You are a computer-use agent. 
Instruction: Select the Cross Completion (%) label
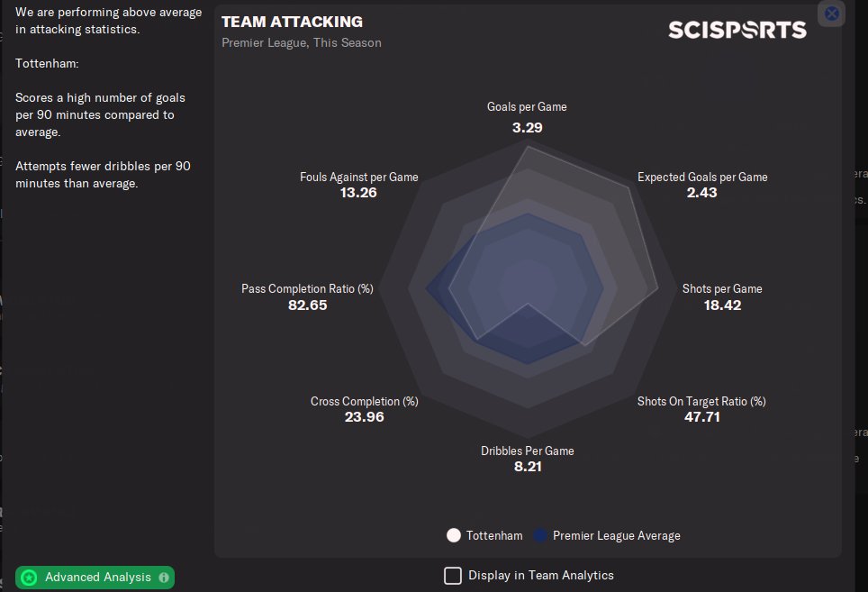click(364, 401)
